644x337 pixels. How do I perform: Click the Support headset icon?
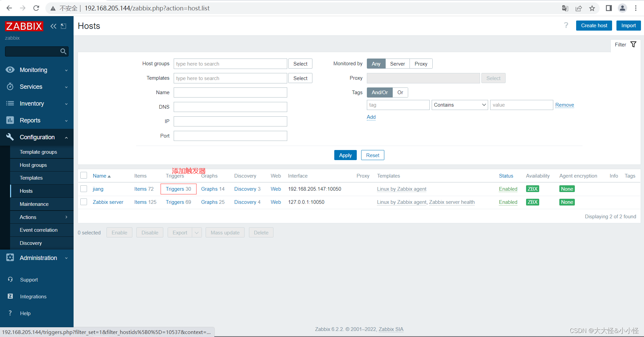click(10, 279)
